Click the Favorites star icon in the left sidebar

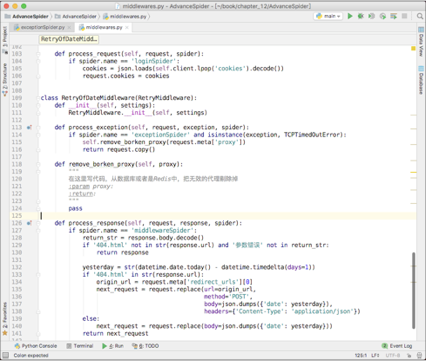coord(5,333)
